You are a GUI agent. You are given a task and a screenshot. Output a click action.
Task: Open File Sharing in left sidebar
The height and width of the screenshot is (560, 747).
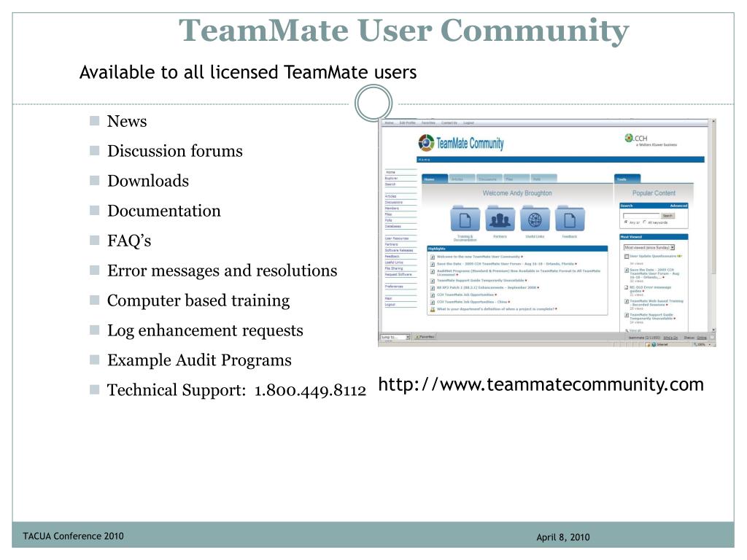click(x=394, y=268)
